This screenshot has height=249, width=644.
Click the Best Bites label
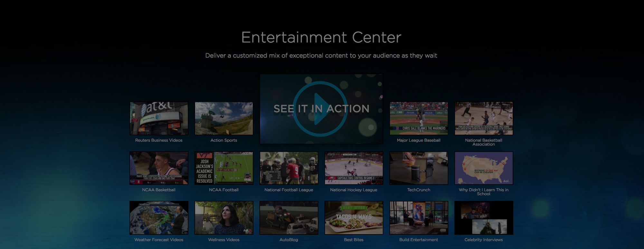354,240
